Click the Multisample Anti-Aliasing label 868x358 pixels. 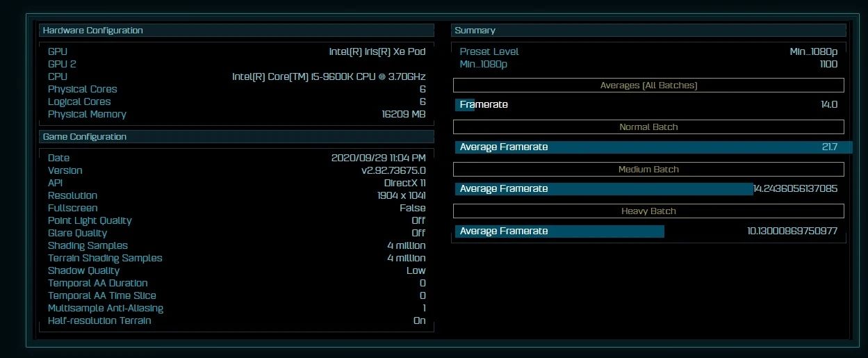106,308
